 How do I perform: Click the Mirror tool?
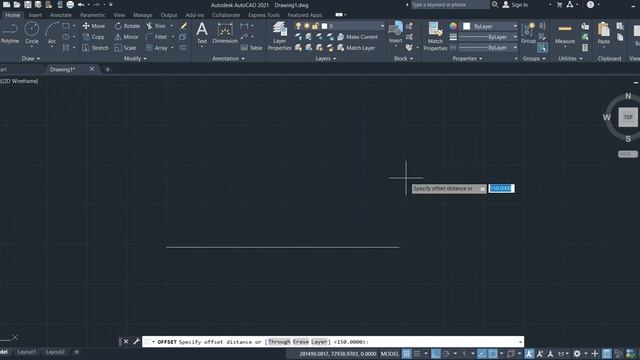click(127, 37)
